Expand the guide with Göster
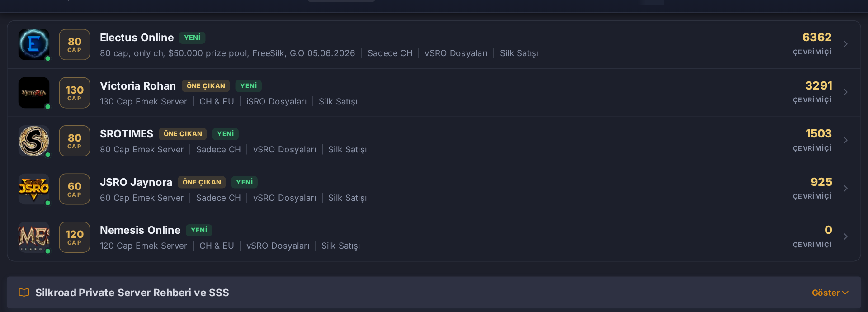 coord(830,293)
